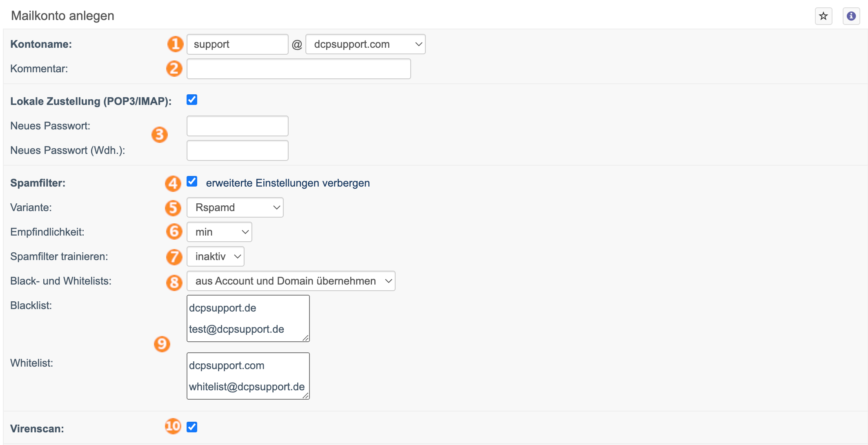Focus the Kommentar text field

tap(299, 69)
